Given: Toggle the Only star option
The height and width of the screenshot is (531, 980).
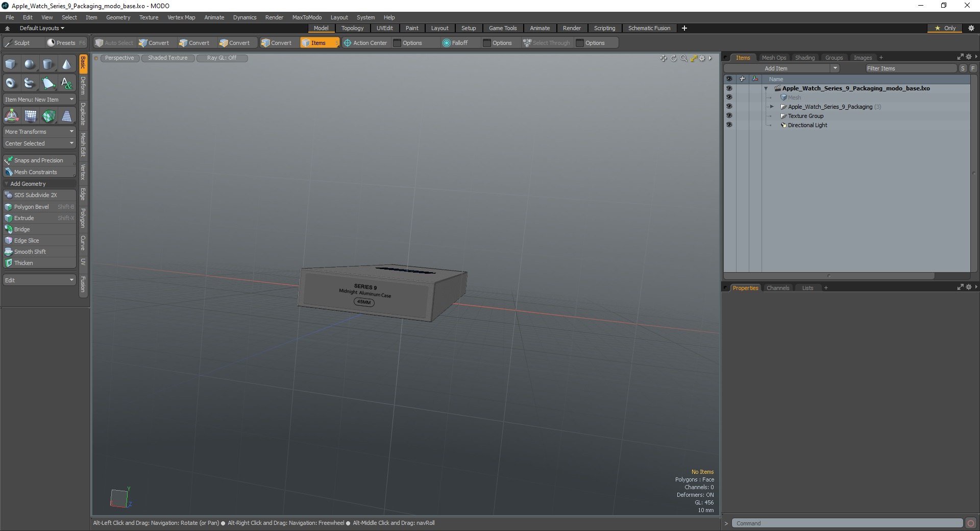Looking at the screenshot, I should (x=945, y=28).
